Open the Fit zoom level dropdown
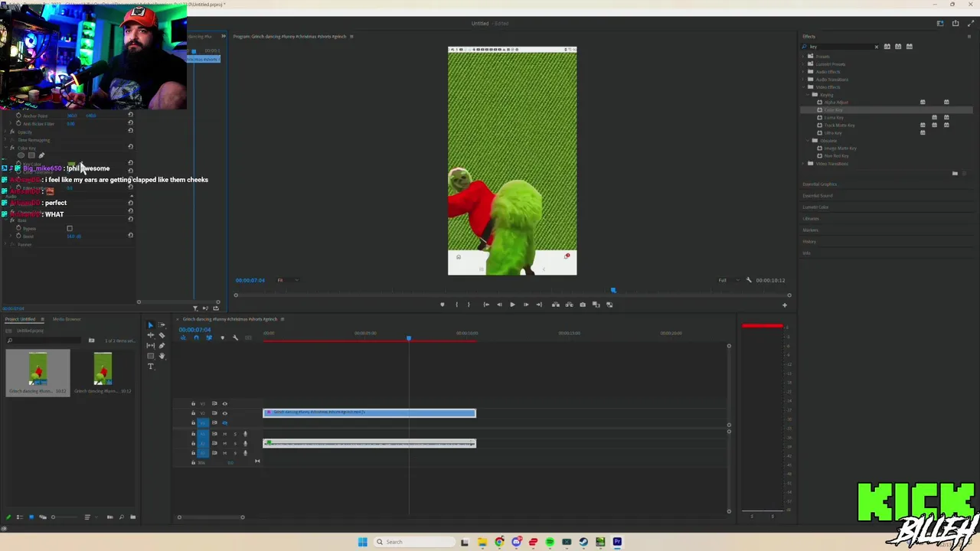980x551 pixels. pos(288,280)
